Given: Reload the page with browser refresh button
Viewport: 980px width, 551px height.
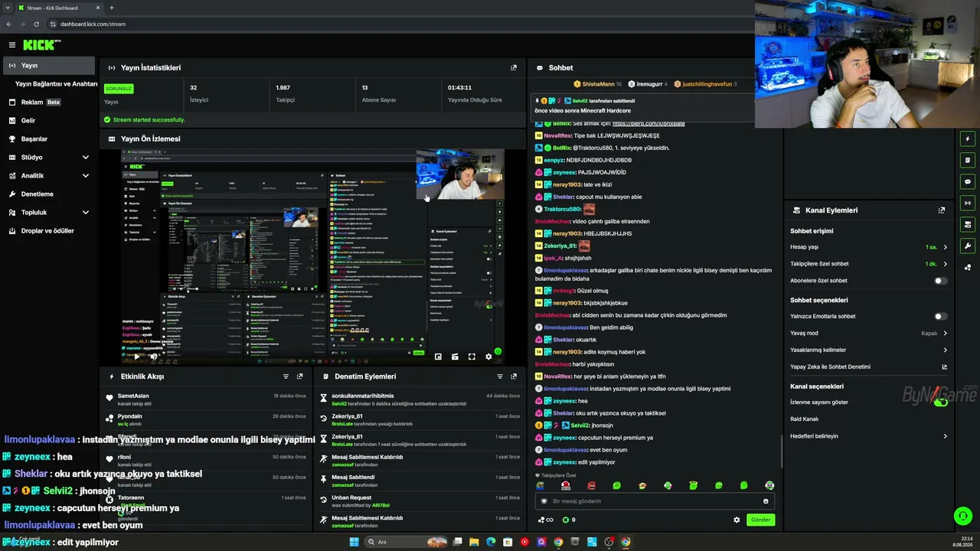Looking at the screenshot, I should point(36,24).
